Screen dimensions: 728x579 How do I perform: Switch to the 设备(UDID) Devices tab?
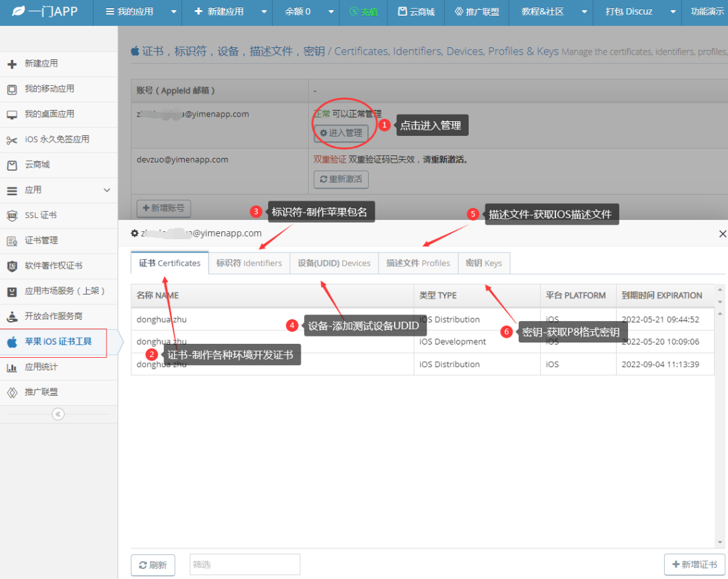[x=334, y=263]
